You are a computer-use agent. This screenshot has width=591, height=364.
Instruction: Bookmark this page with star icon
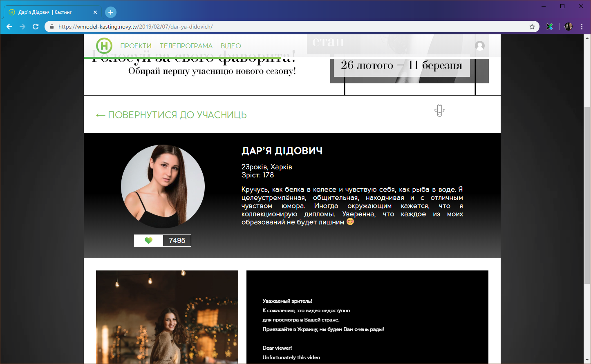tap(532, 27)
